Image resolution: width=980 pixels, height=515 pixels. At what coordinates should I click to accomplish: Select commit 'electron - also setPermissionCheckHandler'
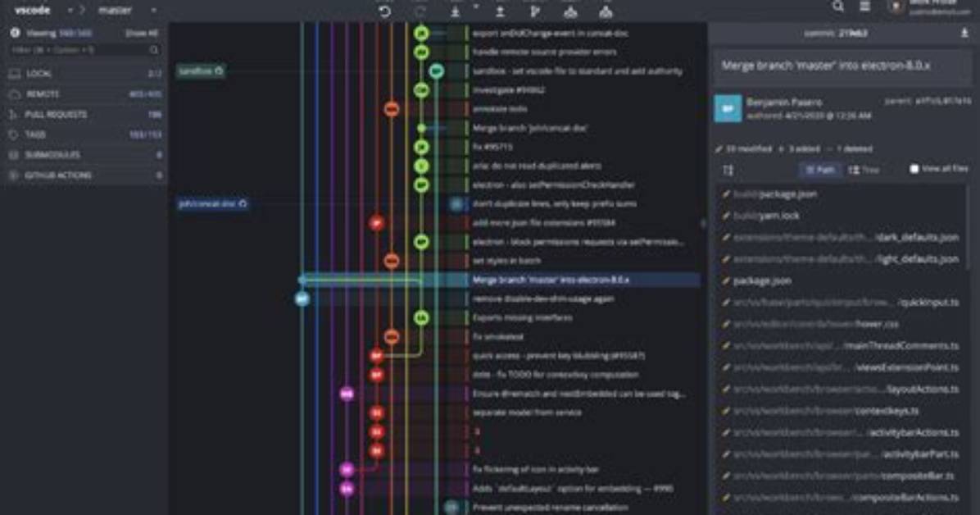554,185
